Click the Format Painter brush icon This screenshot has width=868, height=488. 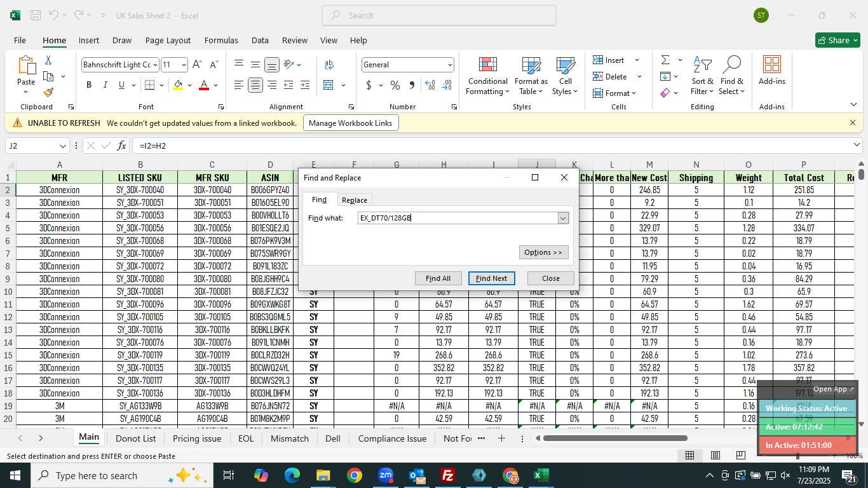[48, 92]
